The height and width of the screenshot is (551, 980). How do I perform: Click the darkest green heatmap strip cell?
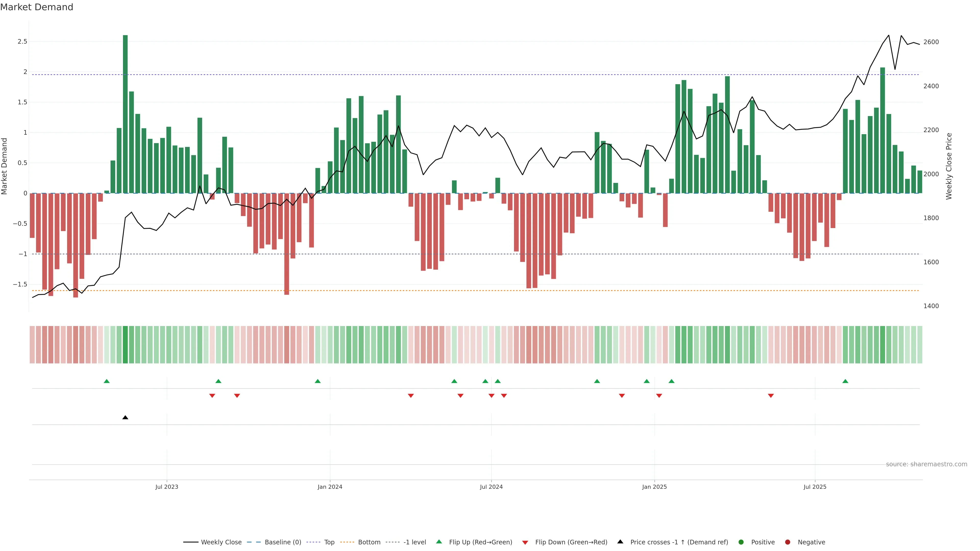[125, 345]
